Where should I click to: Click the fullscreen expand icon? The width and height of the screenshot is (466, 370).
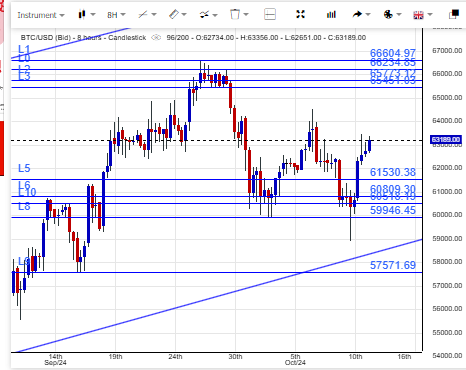[x=300, y=14]
